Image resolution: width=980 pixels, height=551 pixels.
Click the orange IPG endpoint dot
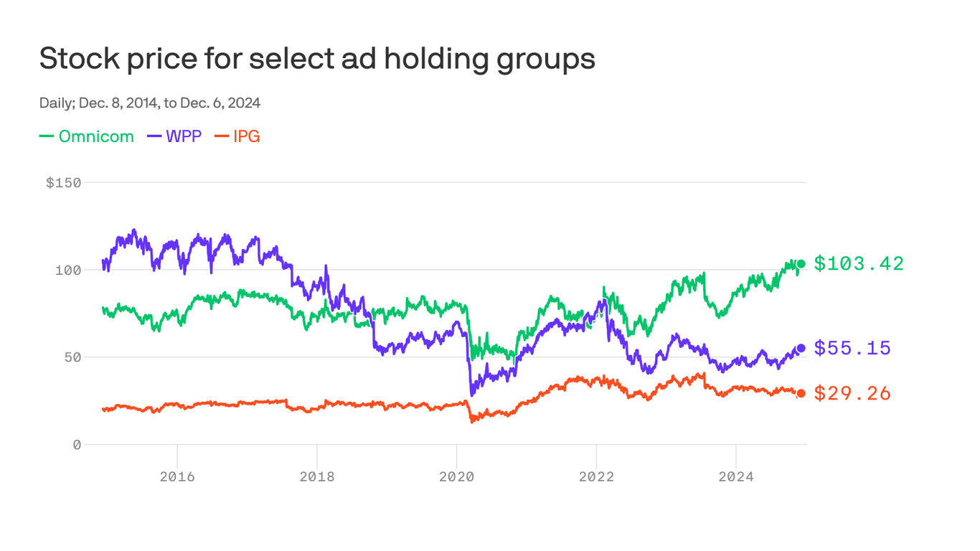801,393
